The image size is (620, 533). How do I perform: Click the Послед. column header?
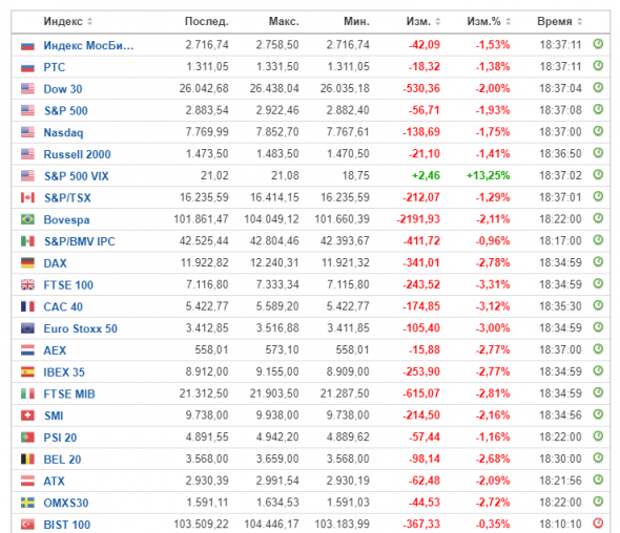coord(206,21)
